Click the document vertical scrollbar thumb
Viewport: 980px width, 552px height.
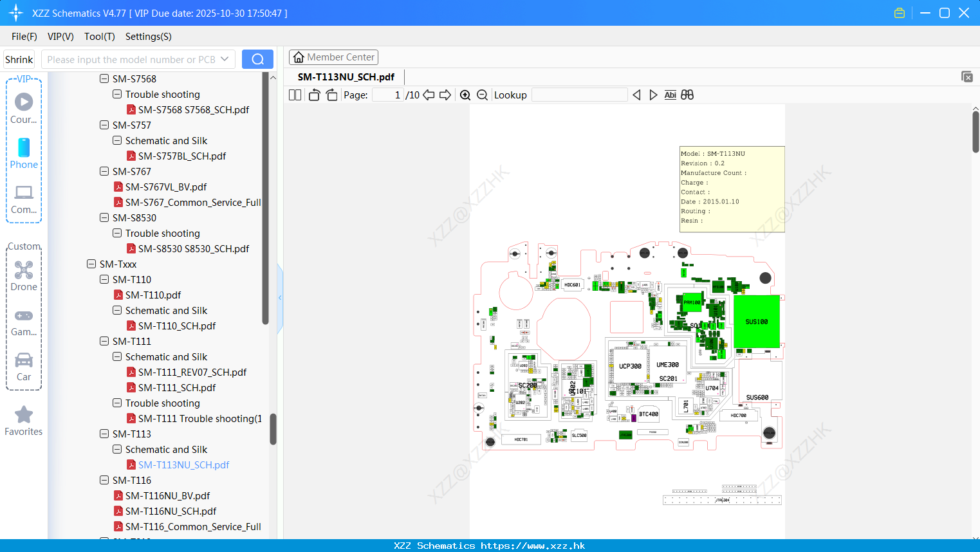click(975, 132)
